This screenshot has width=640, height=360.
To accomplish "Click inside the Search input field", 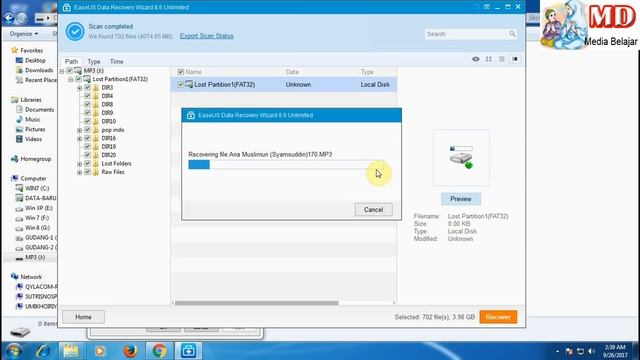I will click(467, 34).
